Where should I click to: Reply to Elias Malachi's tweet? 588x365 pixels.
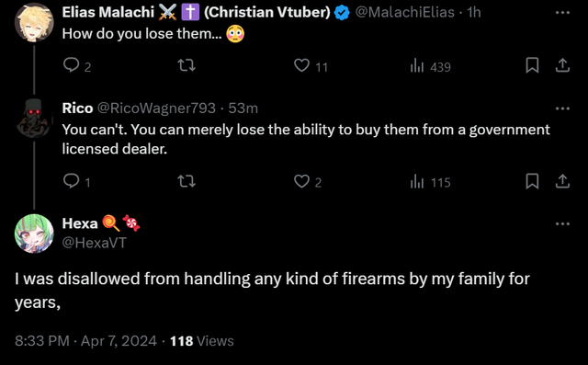[x=77, y=66]
